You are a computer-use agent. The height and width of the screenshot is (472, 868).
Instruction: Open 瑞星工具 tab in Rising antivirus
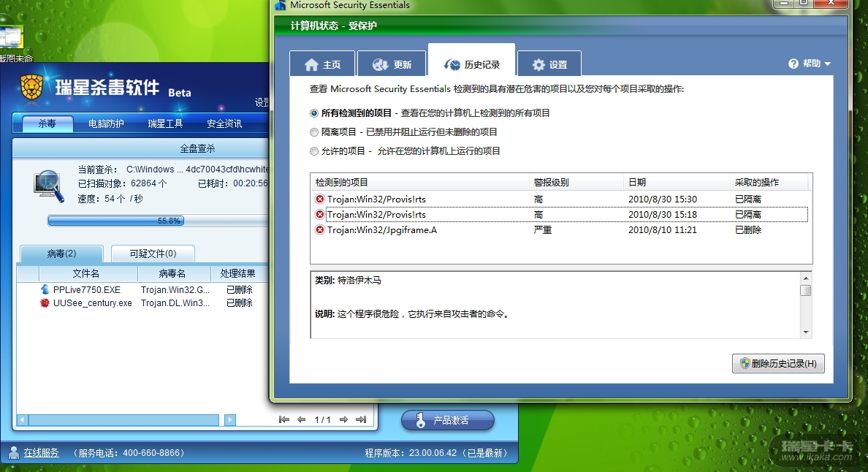165,123
